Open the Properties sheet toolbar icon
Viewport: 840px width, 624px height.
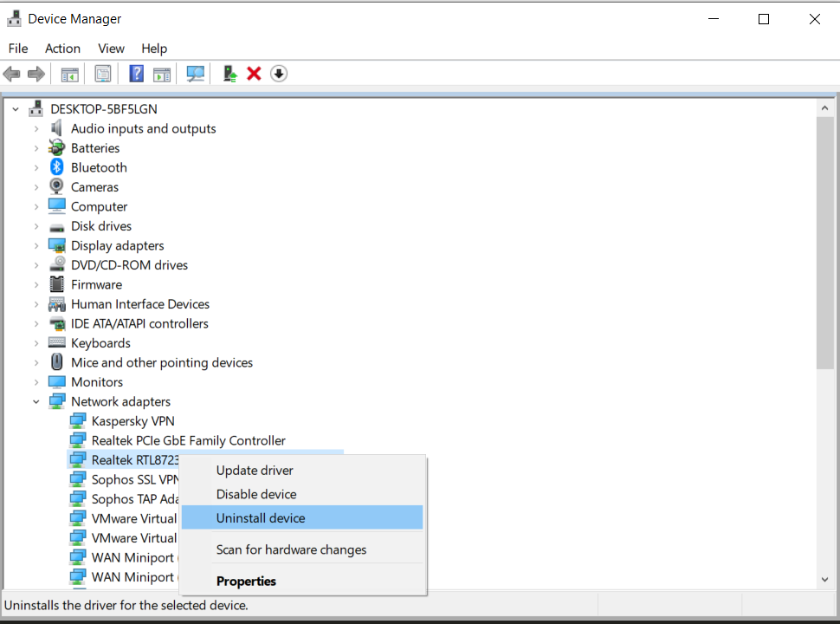pyautogui.click(x=102, y=74)
